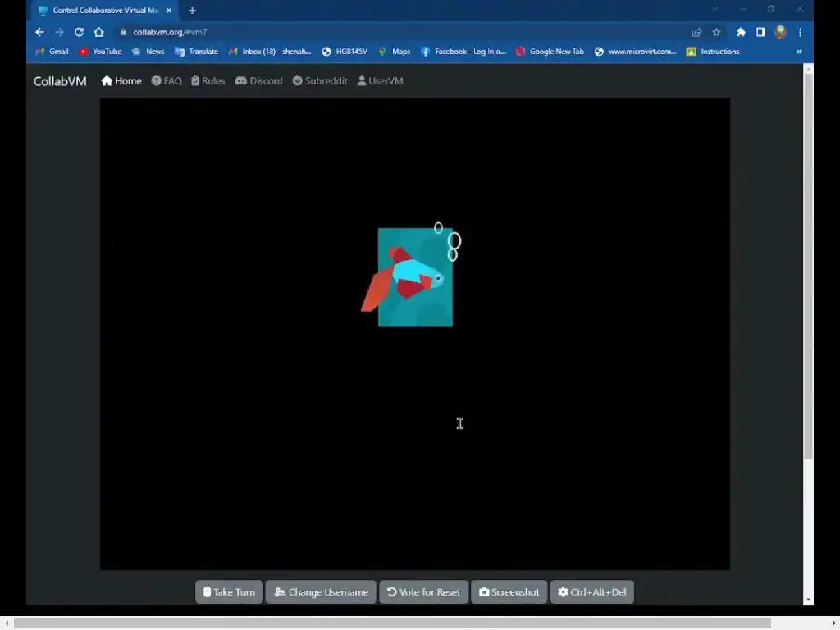Open the FAQ page

(167, 81)
